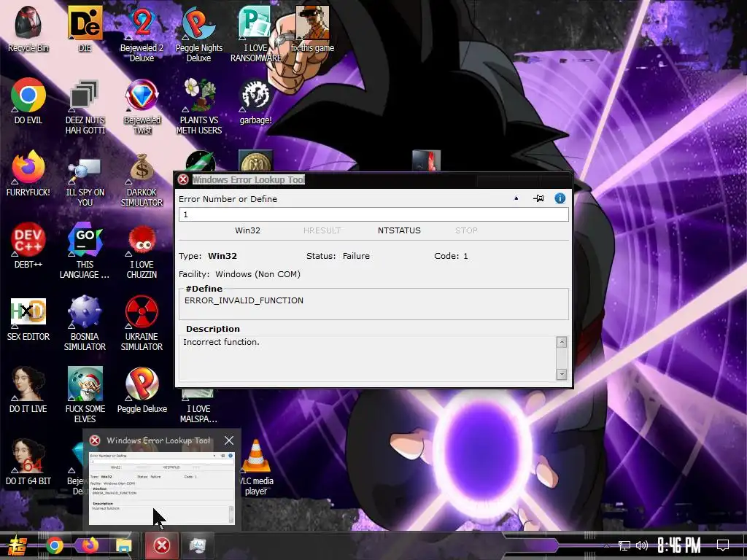Click the 'Incorrect function.' description text
The width and height of the screenshot is (747, 560).
pyautogui.click(x=221, y=342)
